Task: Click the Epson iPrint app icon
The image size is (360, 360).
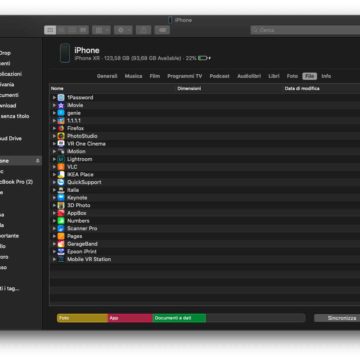Action: (x=61, y=251)
